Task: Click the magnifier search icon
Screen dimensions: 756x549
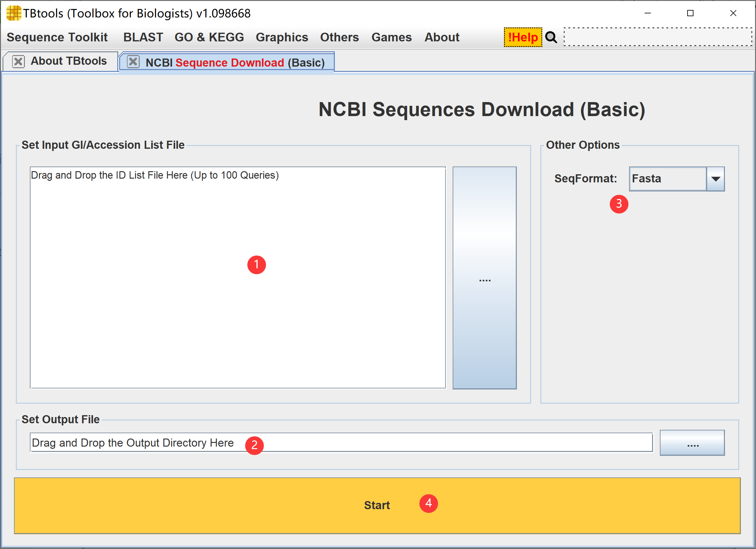Action: click(551, 37)
